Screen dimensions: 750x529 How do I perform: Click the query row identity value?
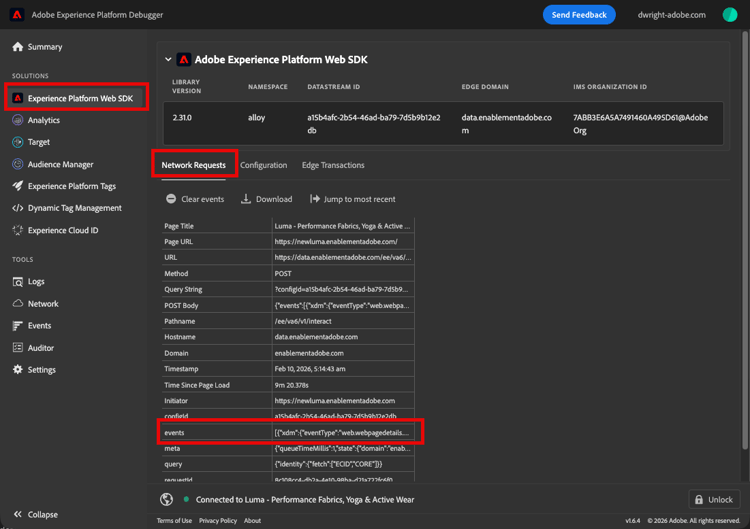pos(328,464)
